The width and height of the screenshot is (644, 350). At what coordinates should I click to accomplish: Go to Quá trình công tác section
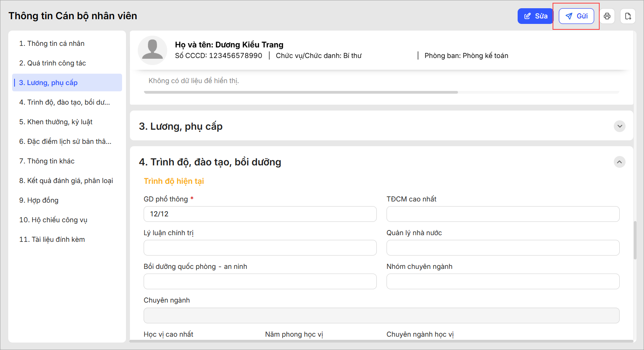pos(53,63)
